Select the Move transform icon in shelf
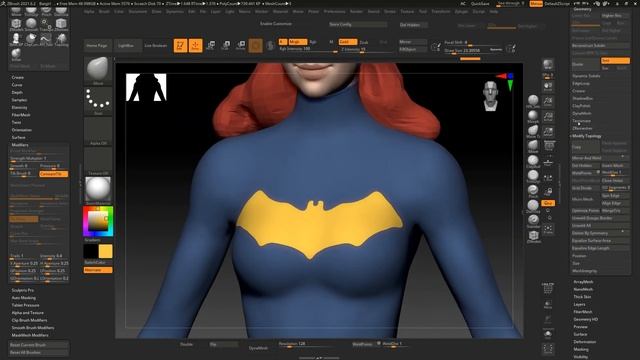This screenshot has width=640, height=360. click(211, 45)
